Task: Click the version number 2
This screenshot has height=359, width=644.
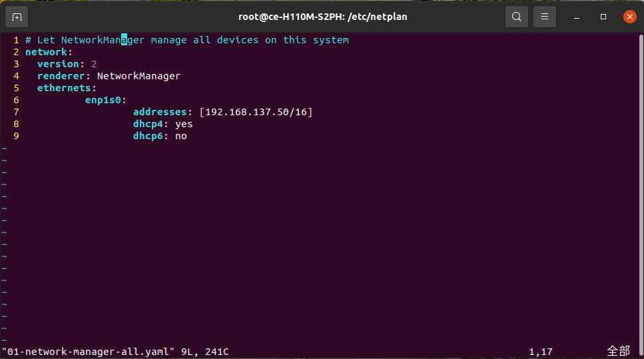Action: tap(94, 64)
